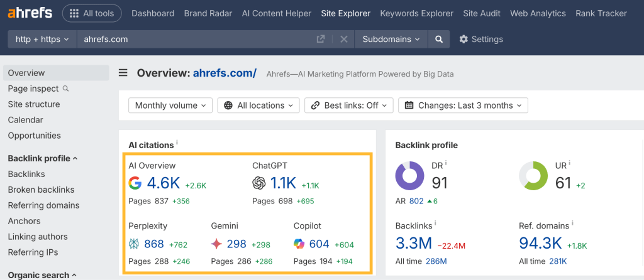The width and height of the screenshot is (644, 280).
Task: Open the ahrefs.com/ overview link
Action: (225, 73)
